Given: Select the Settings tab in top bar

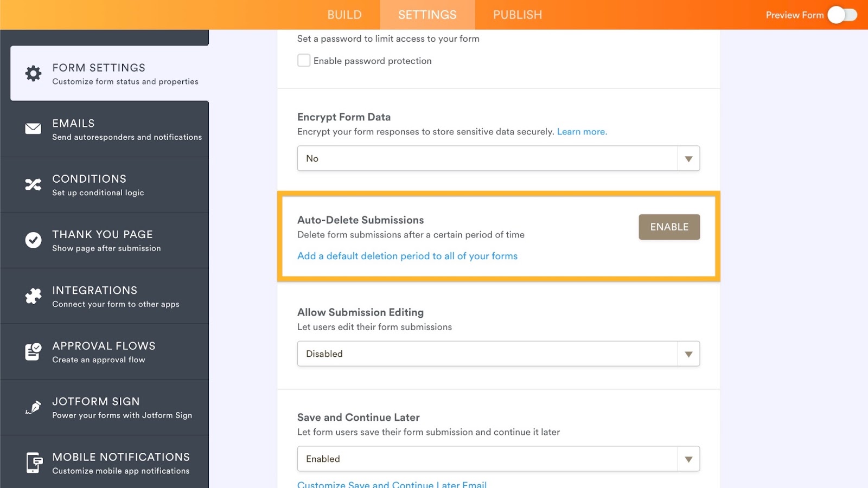Looking at the screenshot, I should [x=427, y=15].
